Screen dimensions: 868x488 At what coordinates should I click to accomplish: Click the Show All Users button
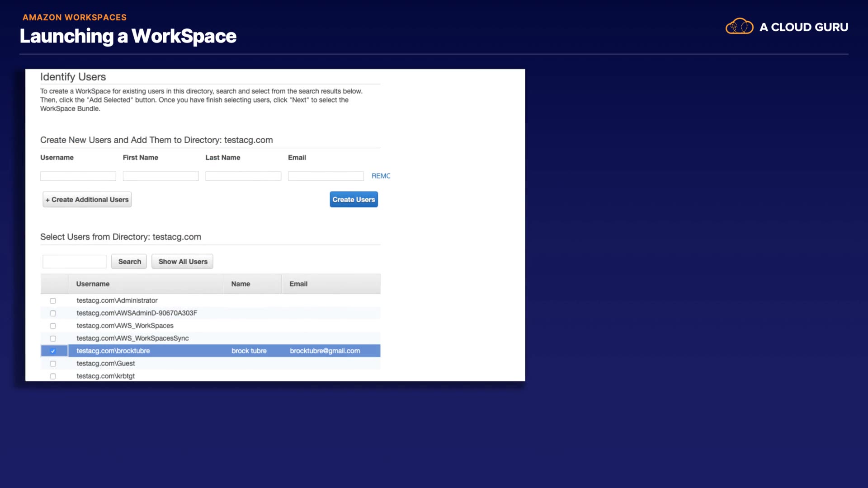click(x=182, y=262)
